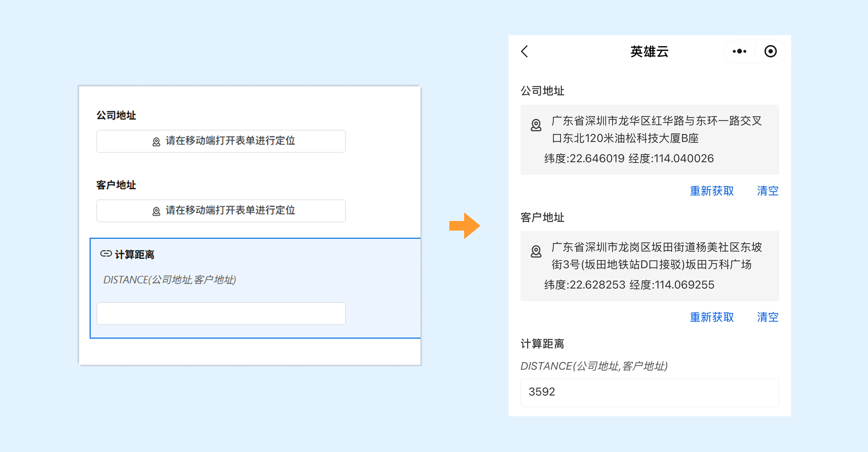
Task: Click 清空 under the company address
Action: pos(767,191)
